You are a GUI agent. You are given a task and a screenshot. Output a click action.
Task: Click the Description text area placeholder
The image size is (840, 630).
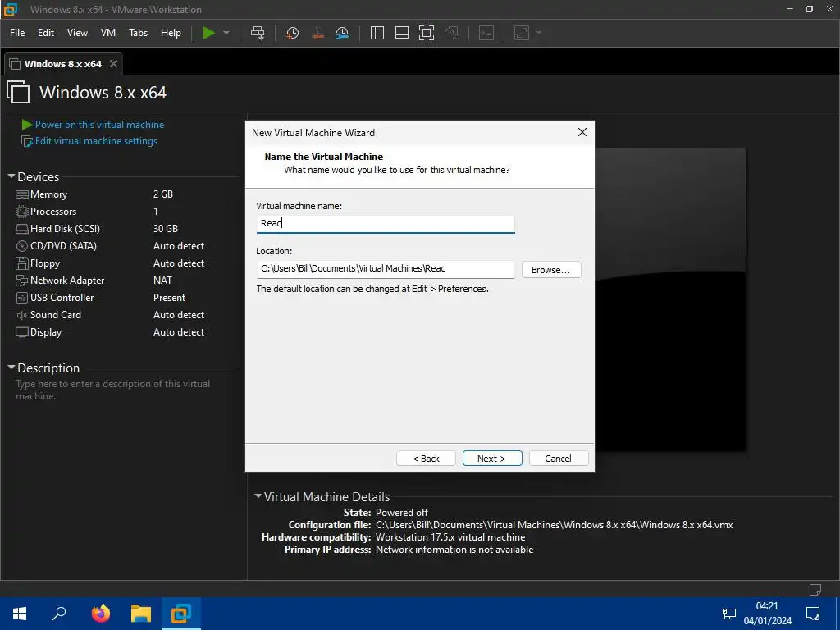(x=112, y=390)
